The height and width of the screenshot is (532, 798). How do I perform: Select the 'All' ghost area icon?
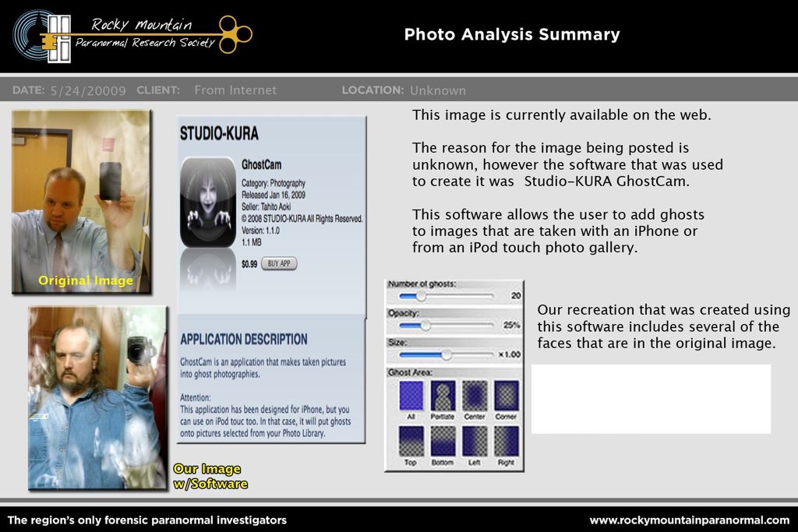(x=411, y=396)
